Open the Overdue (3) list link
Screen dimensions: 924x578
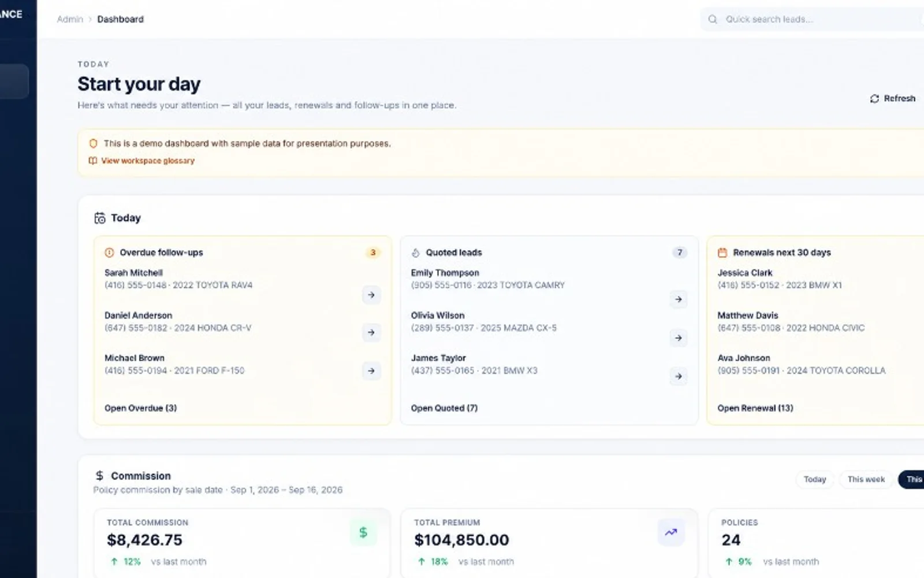(140, 408)
